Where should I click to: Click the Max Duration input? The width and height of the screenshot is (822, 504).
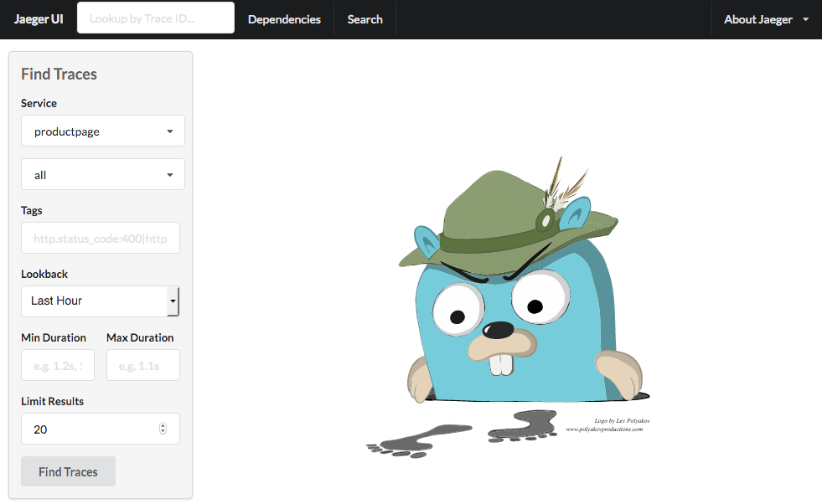click(x=143, y=365)
